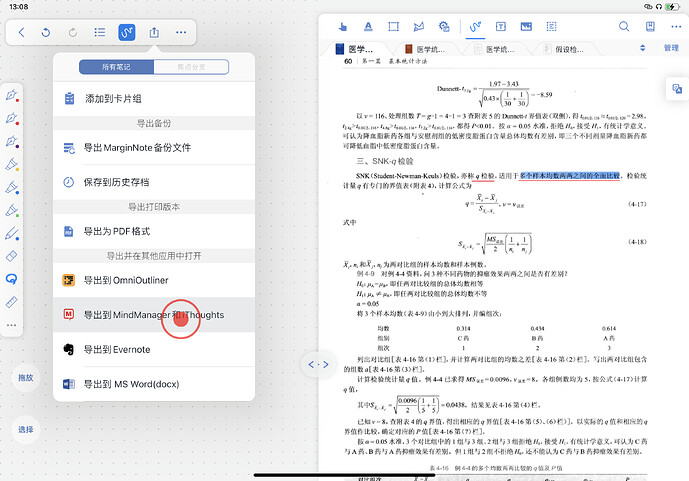Open the excerpt settings gear icon

(x=444, y=27)
